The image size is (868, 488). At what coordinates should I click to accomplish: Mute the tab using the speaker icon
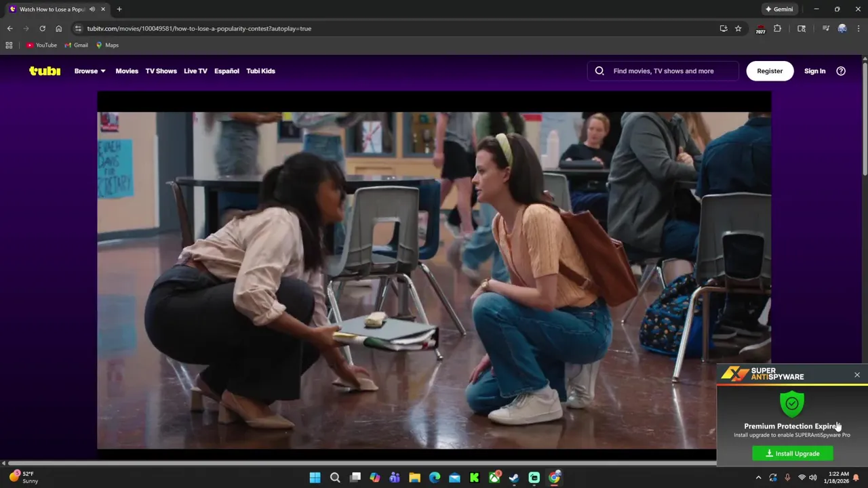pyautogui.click(x=92, y=9)
